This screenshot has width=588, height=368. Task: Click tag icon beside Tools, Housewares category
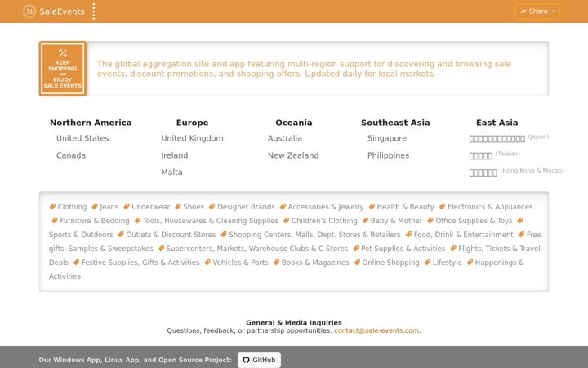tap(137, 221)
